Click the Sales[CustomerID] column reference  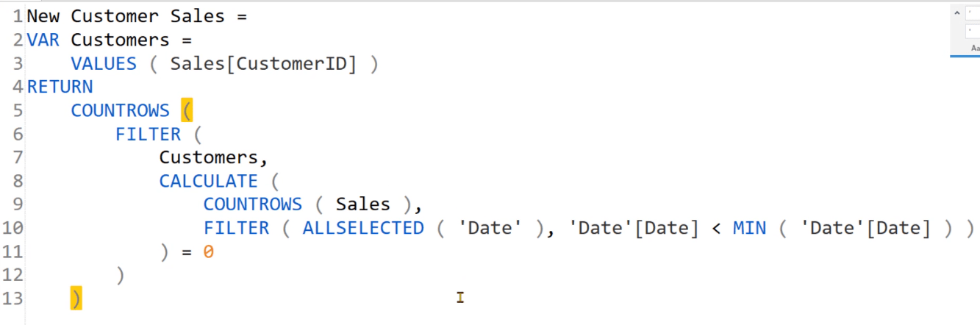(x=263, y=63)
